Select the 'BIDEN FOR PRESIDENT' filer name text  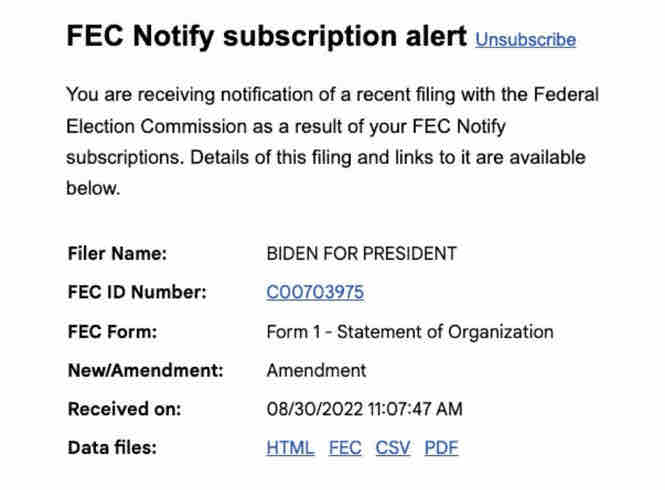click(x=361, y=254)
